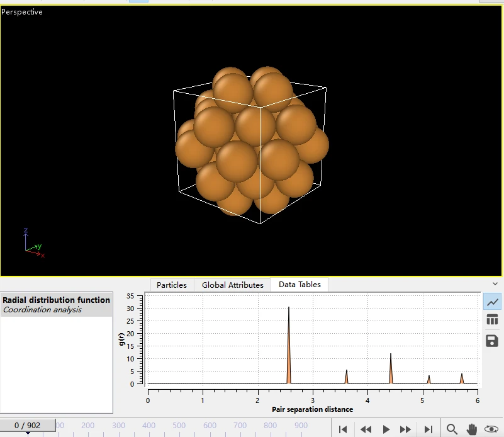The height and width of the screenshot is (437, 504).
Task: Switch data view to line chart mode
Action: (x=493, y=302)
